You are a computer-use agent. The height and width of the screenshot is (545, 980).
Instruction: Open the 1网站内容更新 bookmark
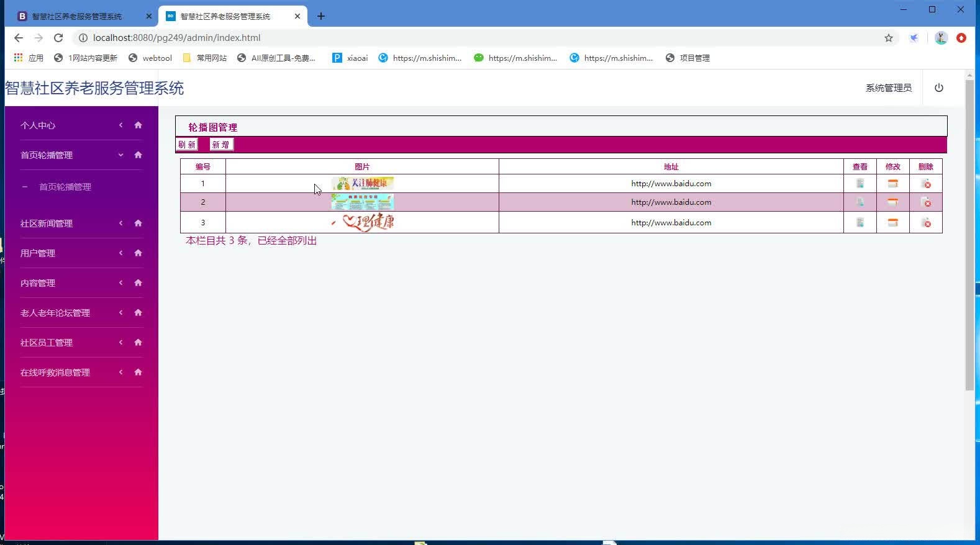point(86,58)
